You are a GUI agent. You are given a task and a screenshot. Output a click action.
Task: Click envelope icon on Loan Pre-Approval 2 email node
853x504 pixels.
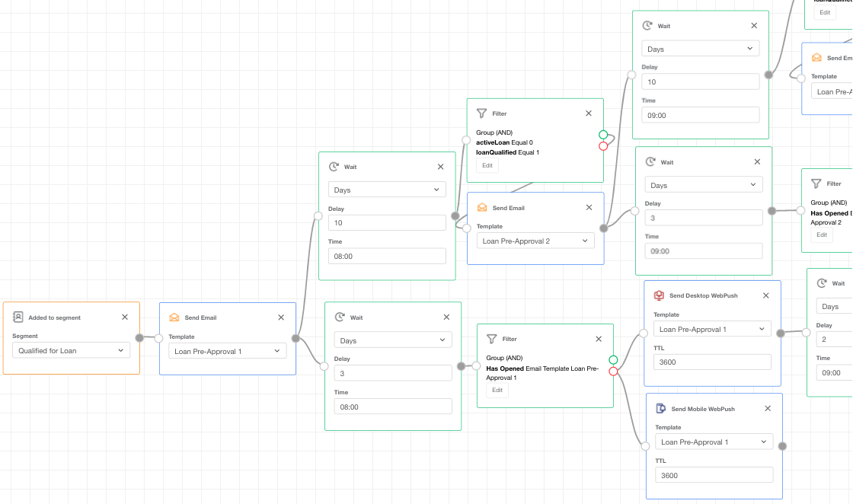(481, 208)
